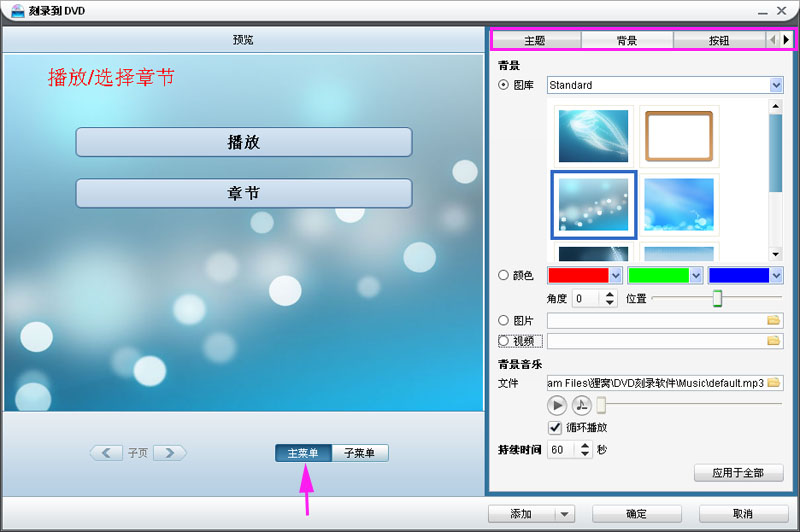
Task: Click the blue color swatch
Action: pyautogui.click(x=739, y=275)
